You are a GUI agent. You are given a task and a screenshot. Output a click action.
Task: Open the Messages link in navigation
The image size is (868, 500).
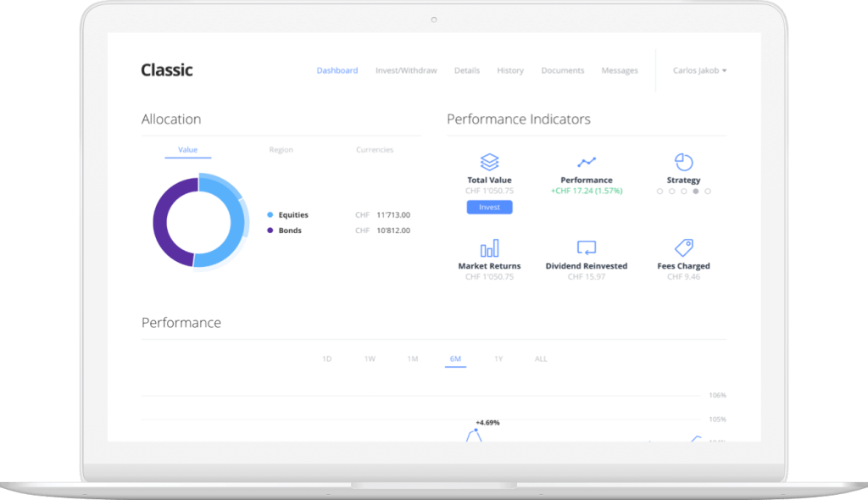(619, 70)
